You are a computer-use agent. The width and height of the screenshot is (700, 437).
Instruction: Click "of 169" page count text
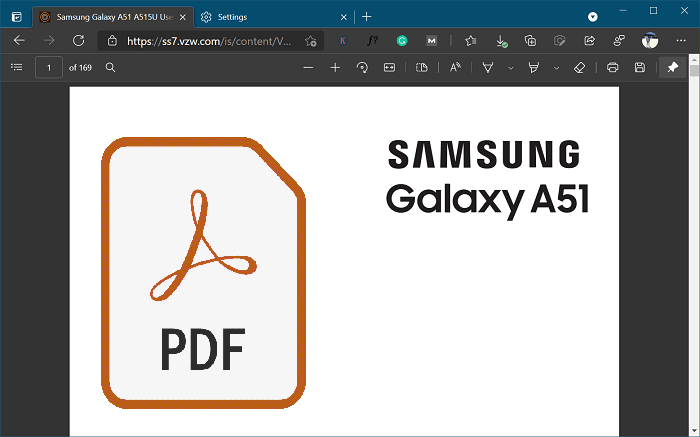(x=80, y=68)
